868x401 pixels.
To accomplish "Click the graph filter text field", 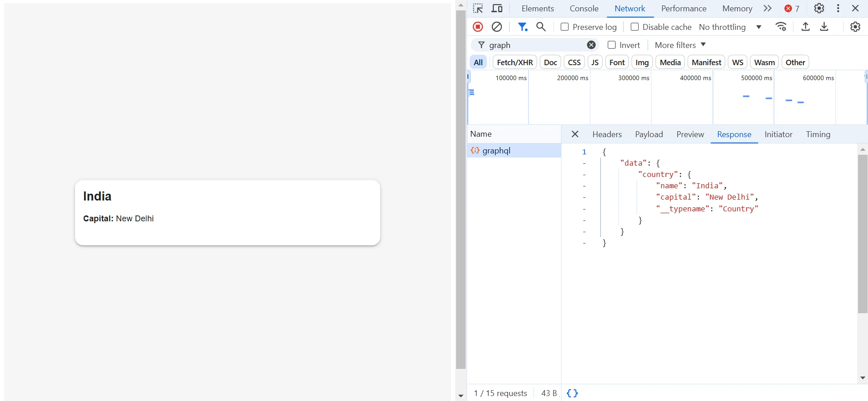I will coord(536,45).
